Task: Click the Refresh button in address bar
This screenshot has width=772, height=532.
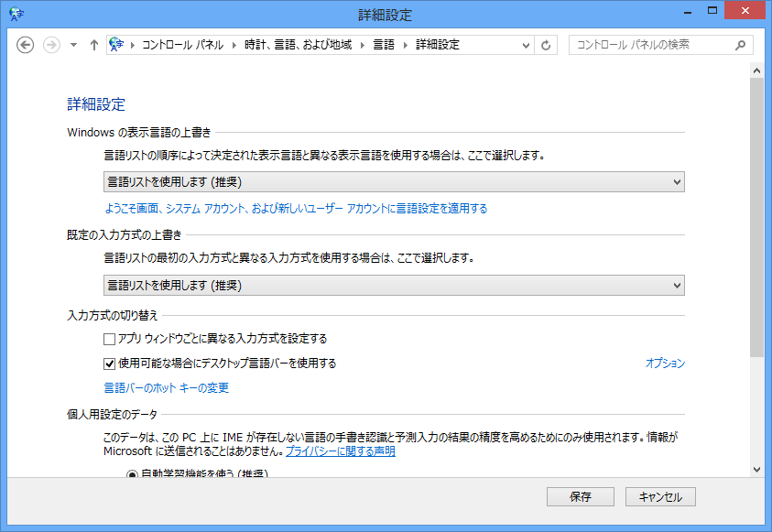Action: tap(547, 45)
